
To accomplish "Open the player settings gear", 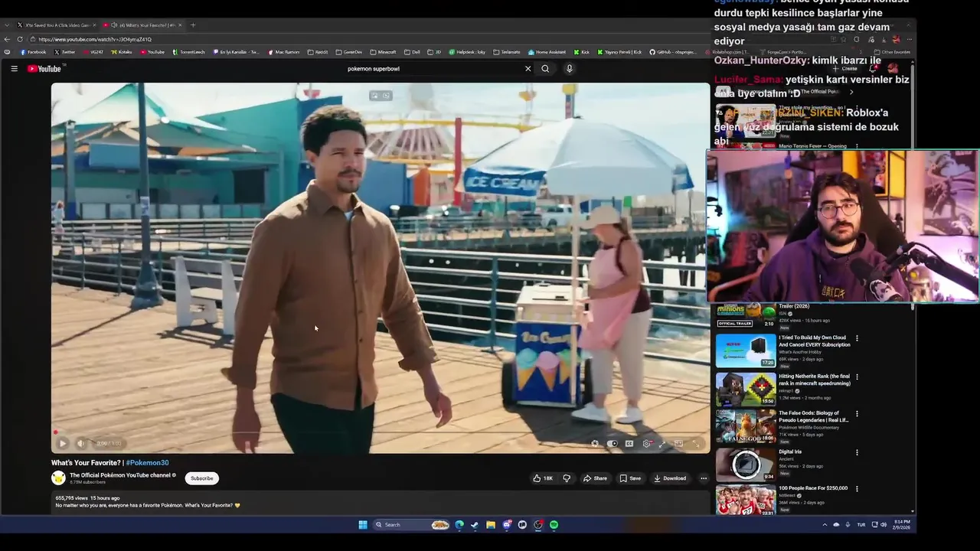I will tap(647, 443).
